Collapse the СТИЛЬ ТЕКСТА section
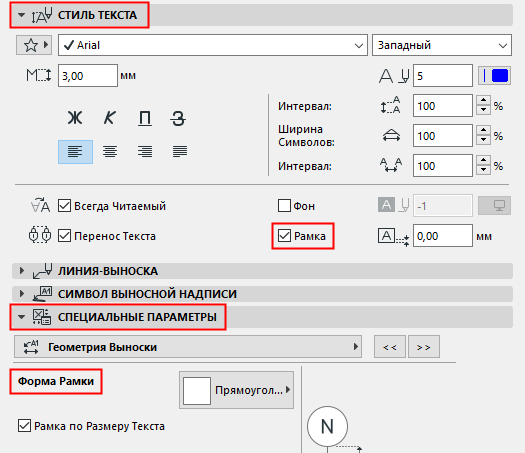This screenshot has height=453, width=525. pos(21,15)
